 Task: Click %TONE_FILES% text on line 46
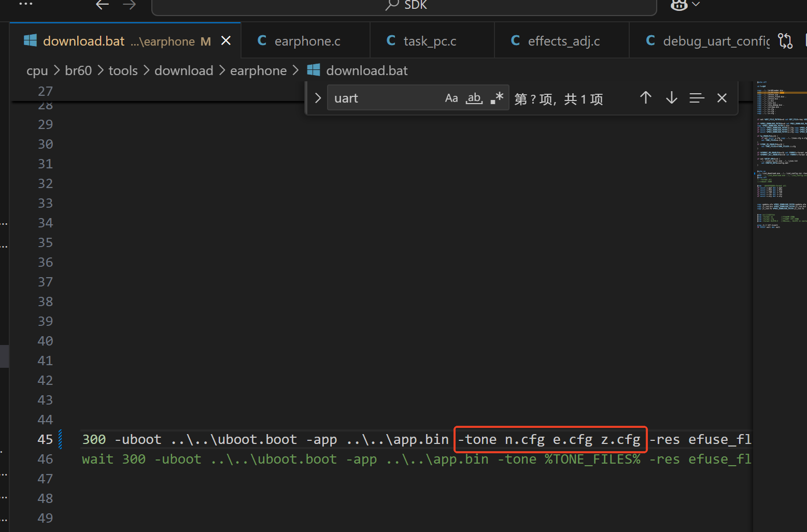point(592,459)
